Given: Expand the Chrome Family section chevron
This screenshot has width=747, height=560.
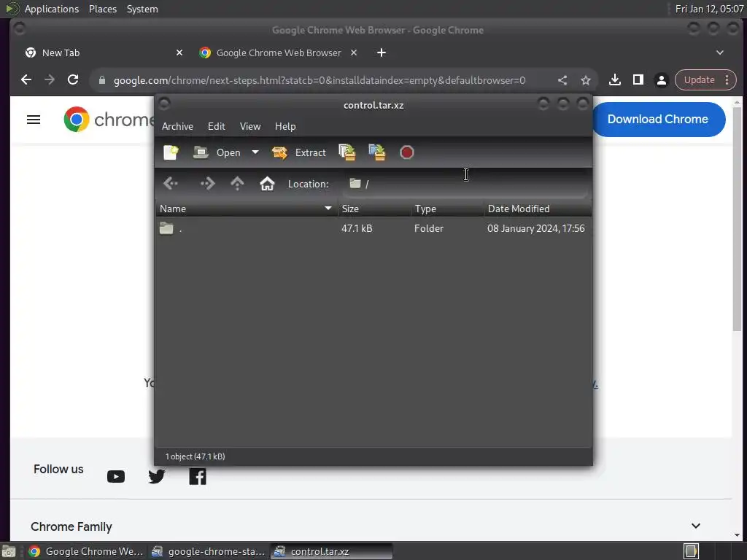Looking at the screenshot, I should pos(696,526).
